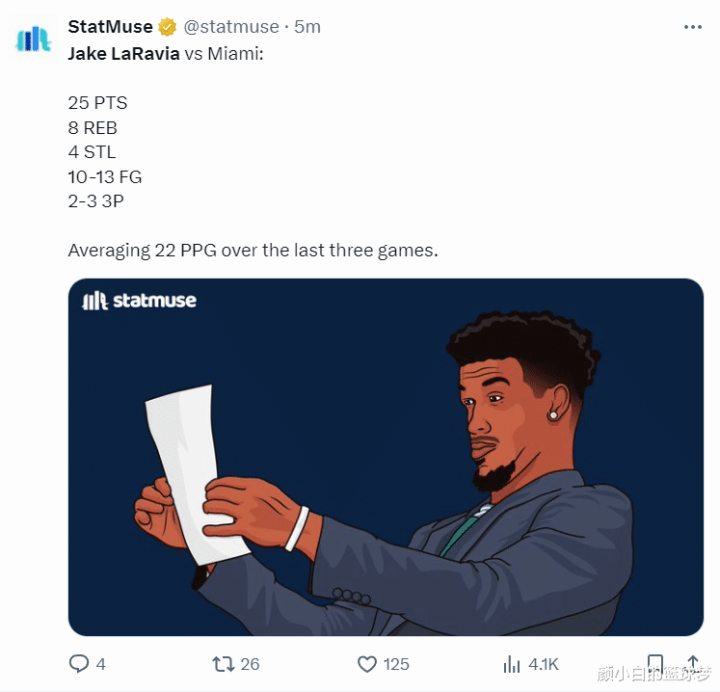Click the like count 125
The width and height of the screenshot is (720, 692).
pos(396,664)
